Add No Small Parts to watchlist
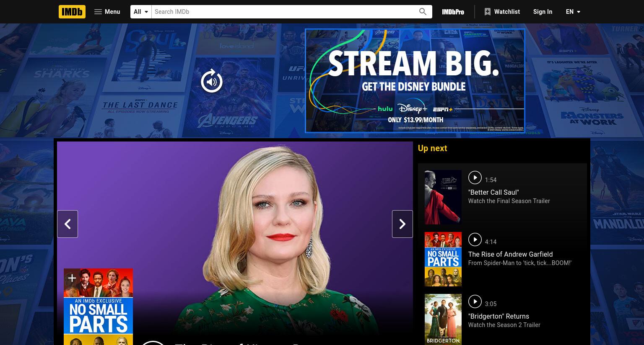Screen dimensions: 644x345 [x=72, y=278]
